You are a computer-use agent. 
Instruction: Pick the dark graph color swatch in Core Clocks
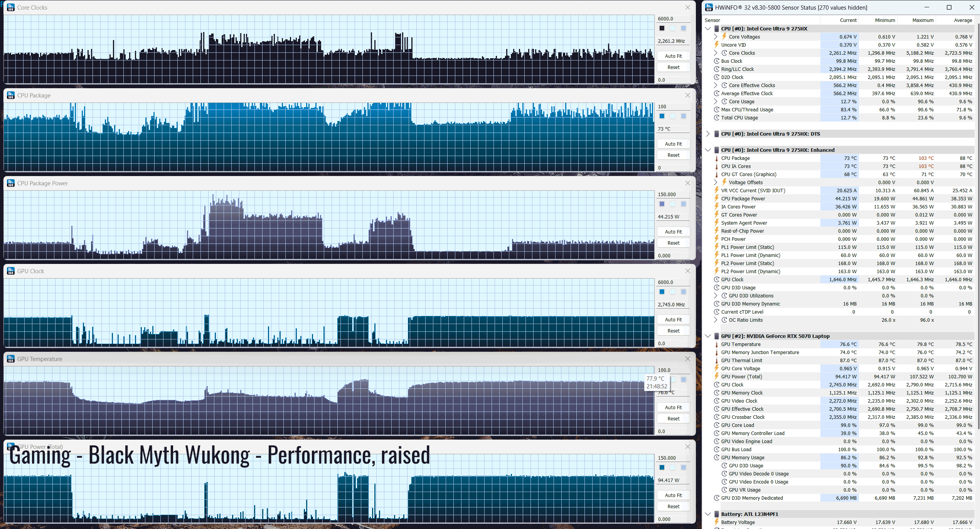[x=662, y=28]
